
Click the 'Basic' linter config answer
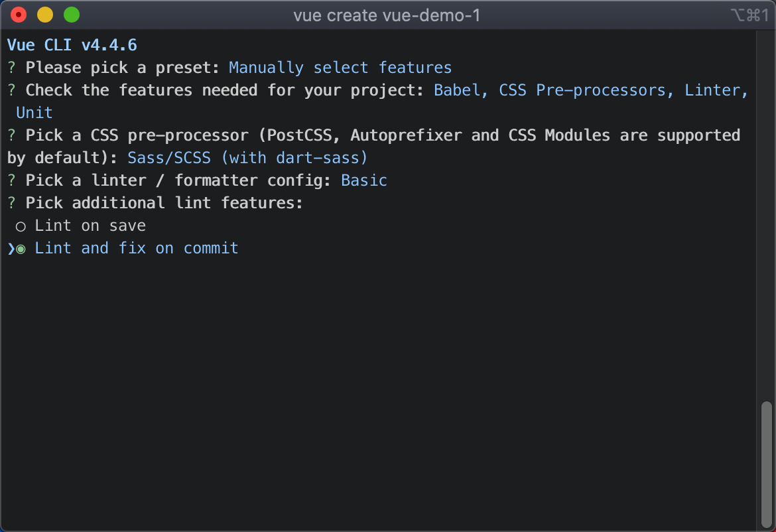tap(363, 180)
